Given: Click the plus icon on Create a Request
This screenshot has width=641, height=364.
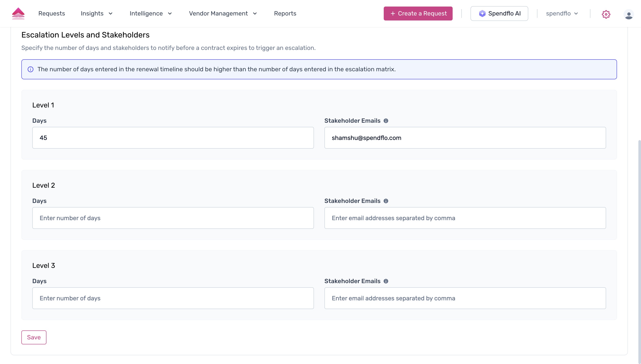Looking at the screenshot, I should tap(392, 14).
